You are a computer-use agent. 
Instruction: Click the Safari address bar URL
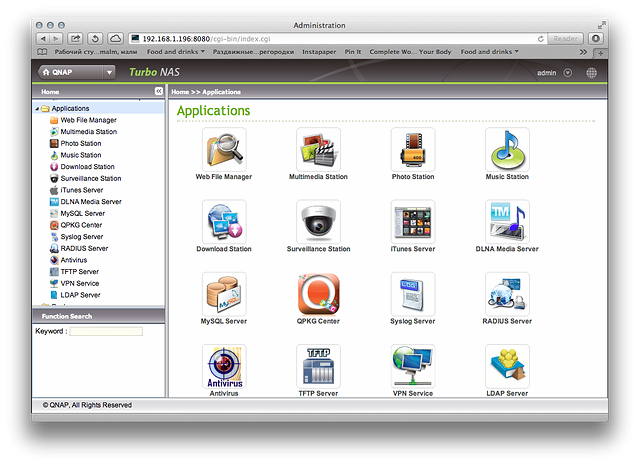coord(206,39)
